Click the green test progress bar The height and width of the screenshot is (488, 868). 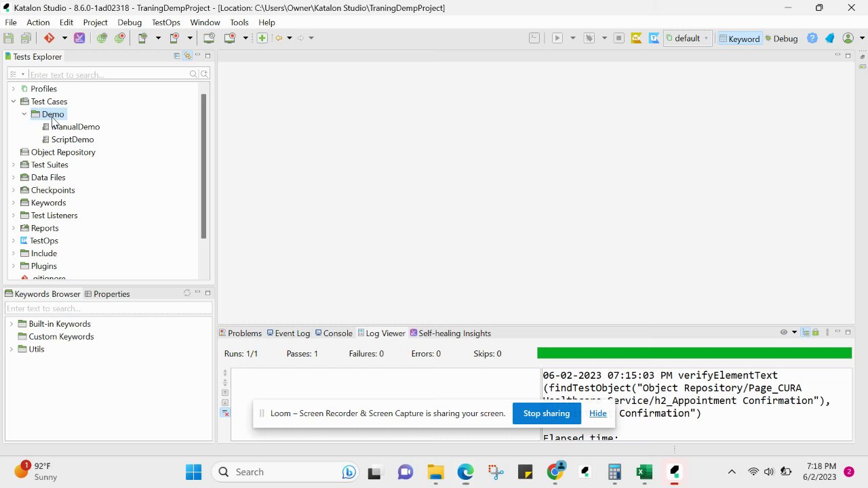click(694, 353)
